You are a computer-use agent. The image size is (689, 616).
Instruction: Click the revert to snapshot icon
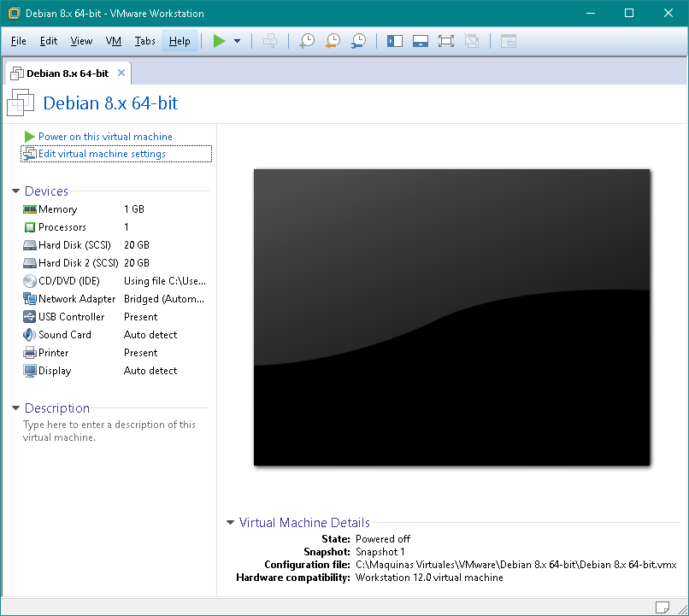click(333, 41)
